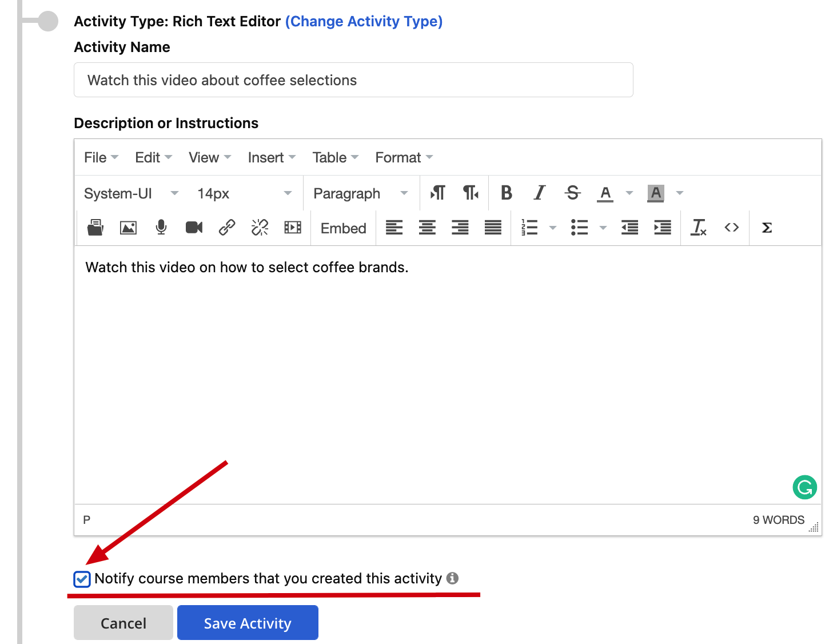Expand the background color picker arrow

[x=680, y=193]
